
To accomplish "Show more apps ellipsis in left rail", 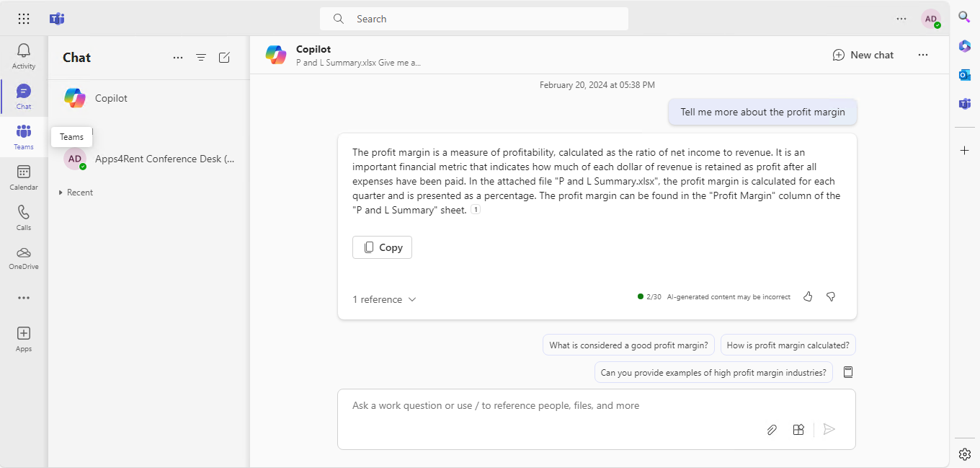I will 24,298.
